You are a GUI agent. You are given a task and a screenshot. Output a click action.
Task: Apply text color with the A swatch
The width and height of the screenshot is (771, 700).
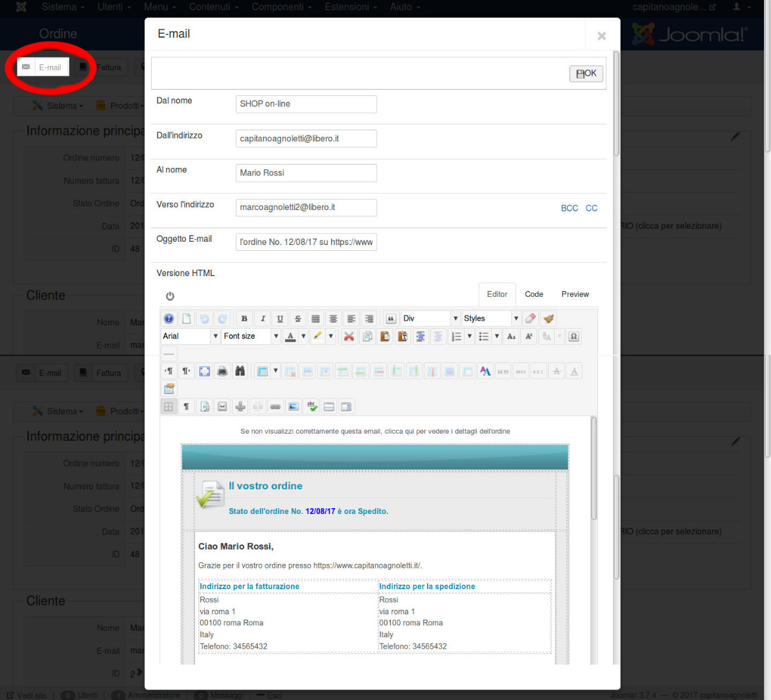291,336
